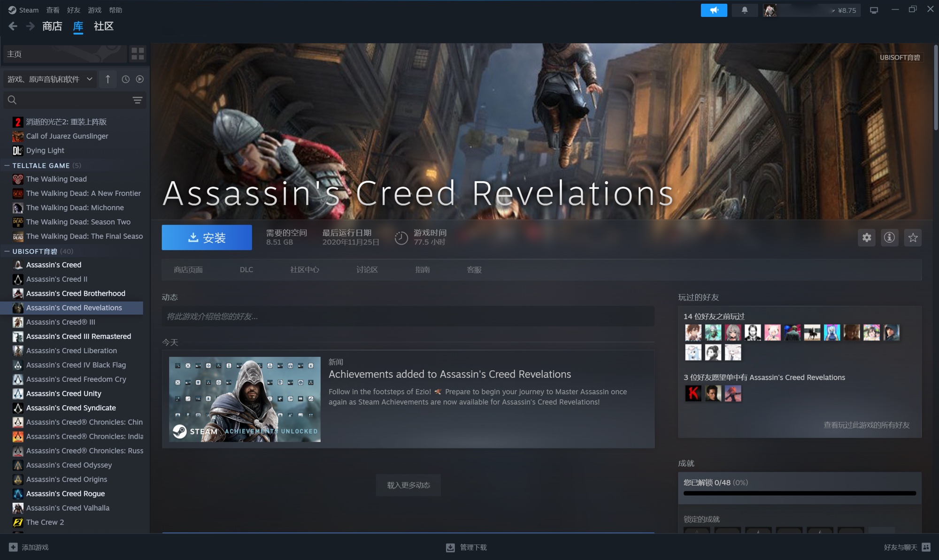Open the 帮助 menu
Screen dimensions: 939x560
click(x=115, y=10)
